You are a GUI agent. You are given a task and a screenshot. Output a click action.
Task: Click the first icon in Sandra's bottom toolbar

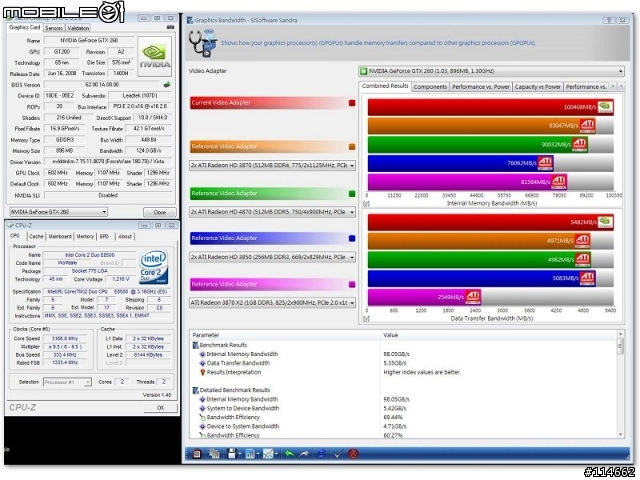coord(197,453)
